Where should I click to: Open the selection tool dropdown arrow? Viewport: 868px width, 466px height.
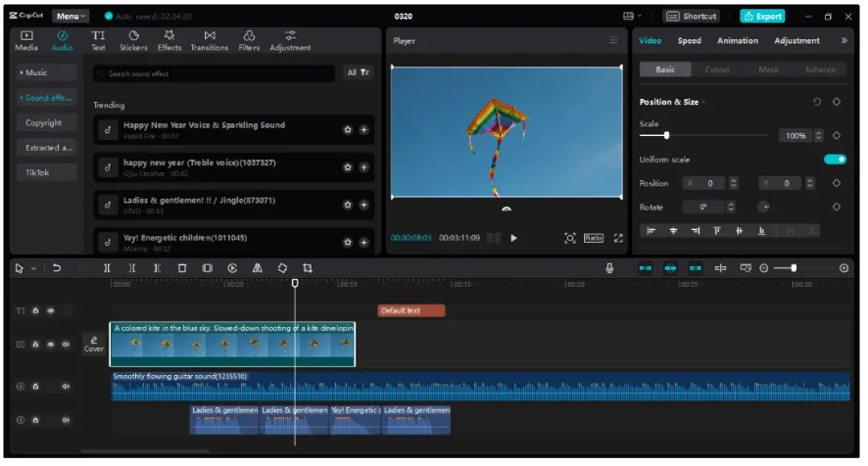click(33, 268)
